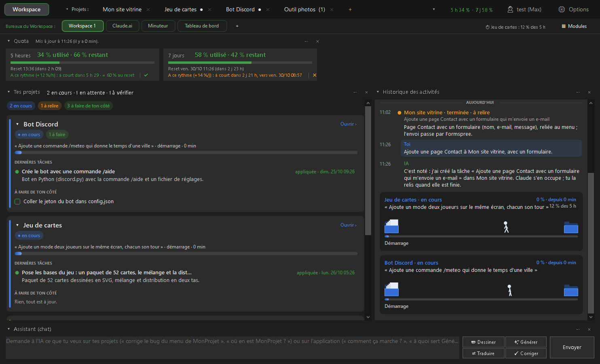Open the Modules grid icon

tap(564, 26)
